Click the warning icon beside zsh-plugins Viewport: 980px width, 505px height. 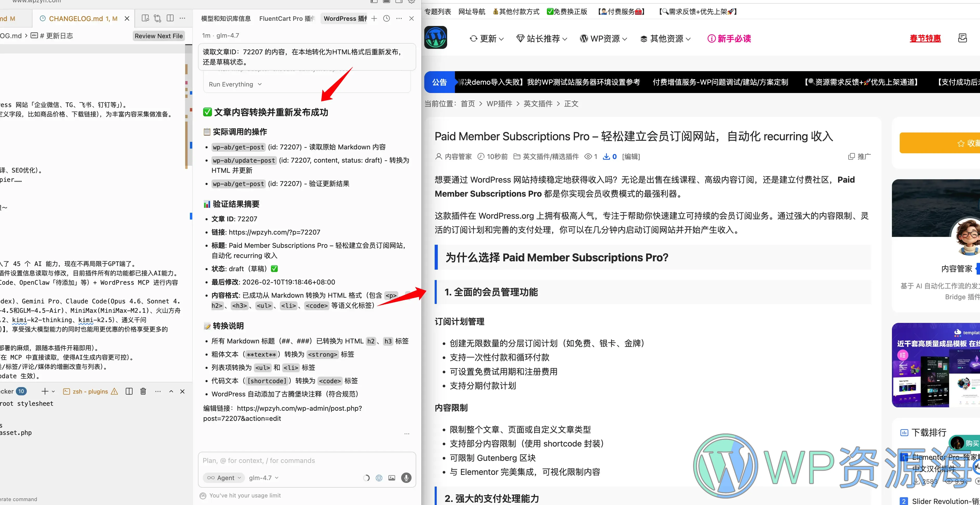114,391
